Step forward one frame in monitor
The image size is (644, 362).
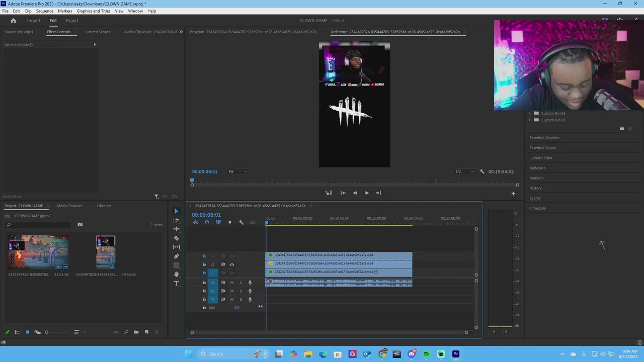click(367, 193)
